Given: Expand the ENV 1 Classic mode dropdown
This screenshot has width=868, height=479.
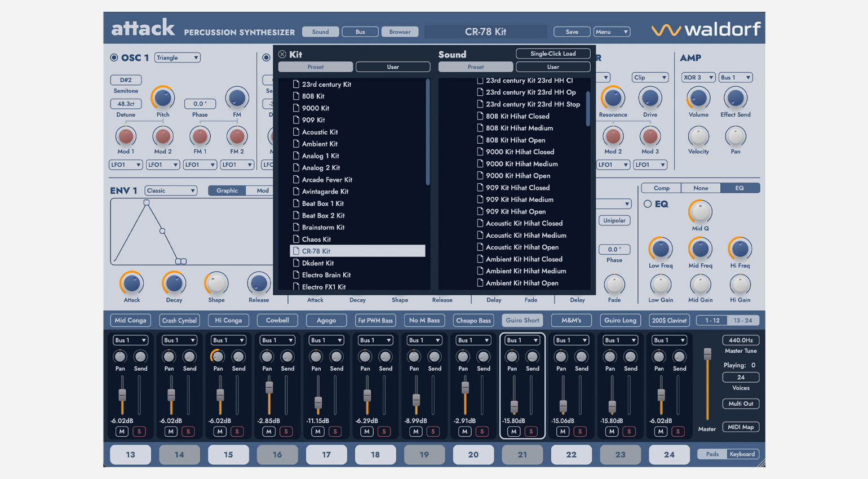Looking at the screenshot, I should (171, 190).
